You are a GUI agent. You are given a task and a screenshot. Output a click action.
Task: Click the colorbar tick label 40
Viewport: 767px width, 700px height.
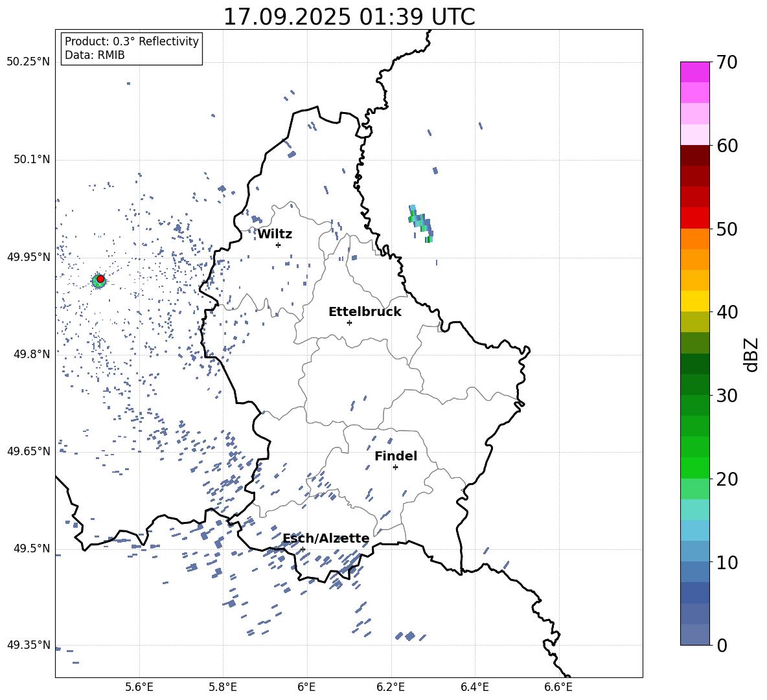(x=727, y=312)
